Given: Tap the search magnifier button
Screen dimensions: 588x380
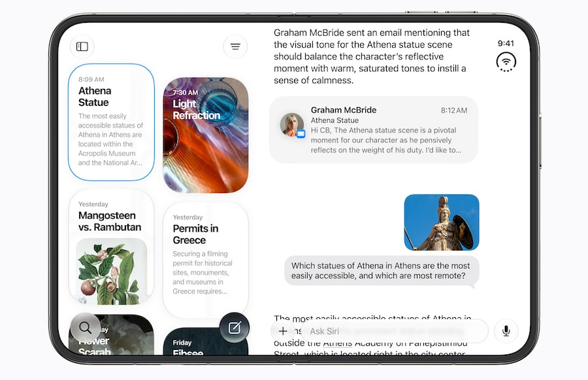Looking at the screenshot, I should coord(85,328).
